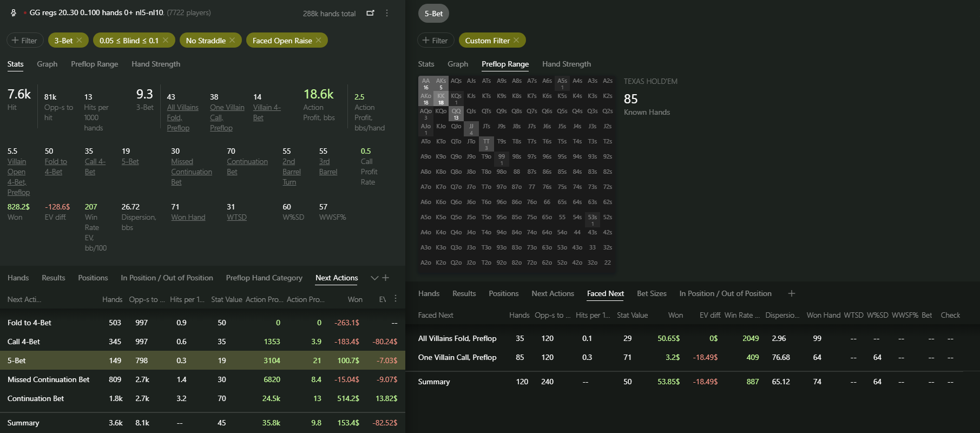Image resolution: width=980 pixels, height=433 pixels.
Task: Select the KK cell in range grid
Action: (441, 99)
